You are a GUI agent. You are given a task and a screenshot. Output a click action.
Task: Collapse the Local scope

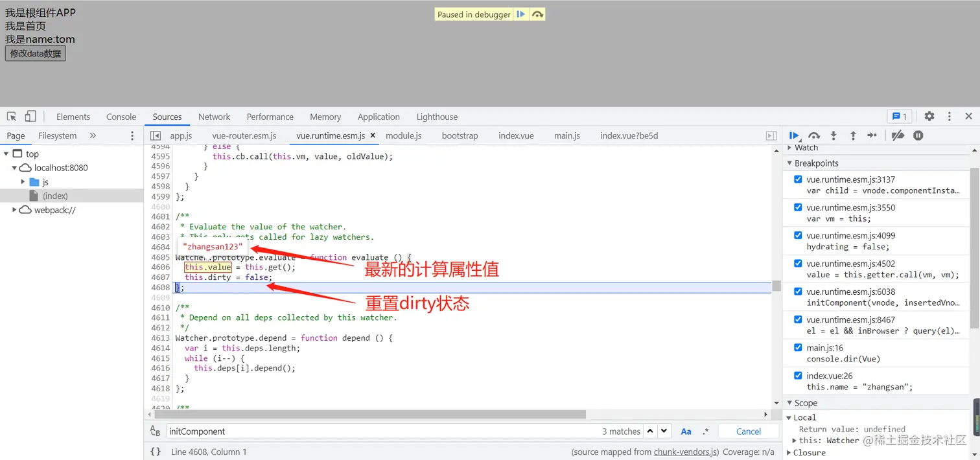[789, 418]
